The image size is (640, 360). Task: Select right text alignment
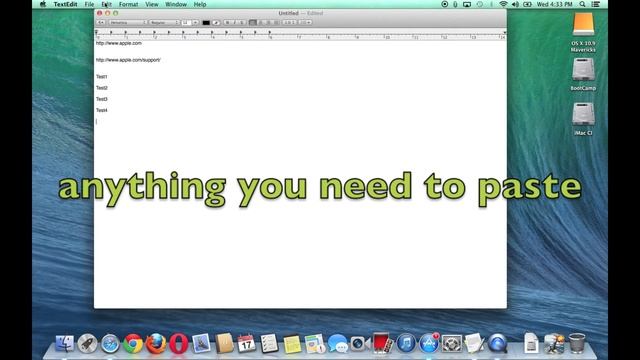coord(268,22)
